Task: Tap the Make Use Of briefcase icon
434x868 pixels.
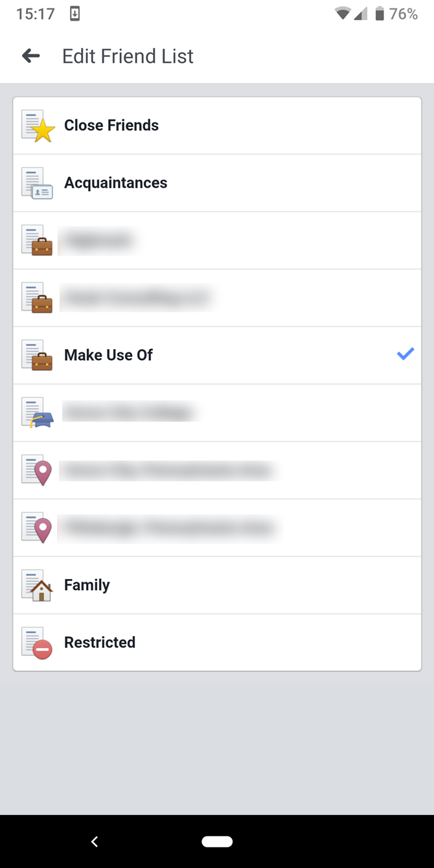Action: [38, 356]
